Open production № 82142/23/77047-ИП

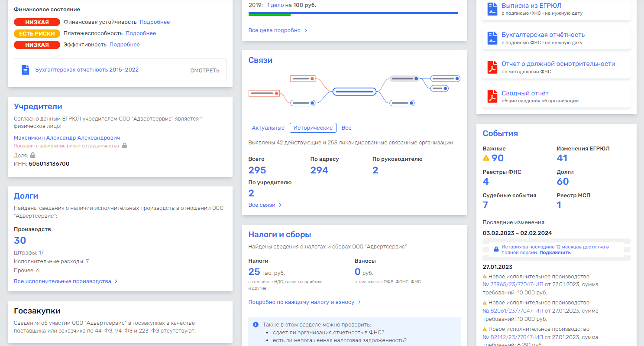click(x=513, y=337)
